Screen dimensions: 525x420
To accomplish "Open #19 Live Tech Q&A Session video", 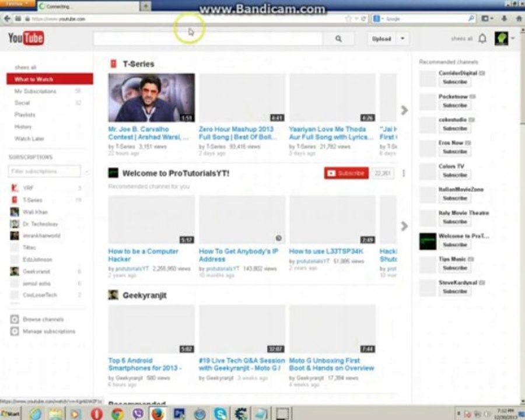I will (x=242, y=364).
